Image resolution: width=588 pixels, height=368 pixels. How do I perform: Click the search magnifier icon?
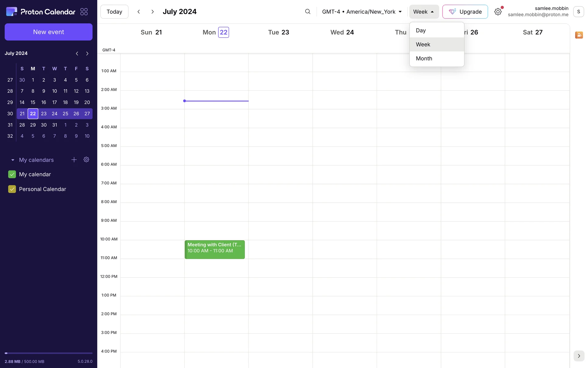(x=307, y=12)
